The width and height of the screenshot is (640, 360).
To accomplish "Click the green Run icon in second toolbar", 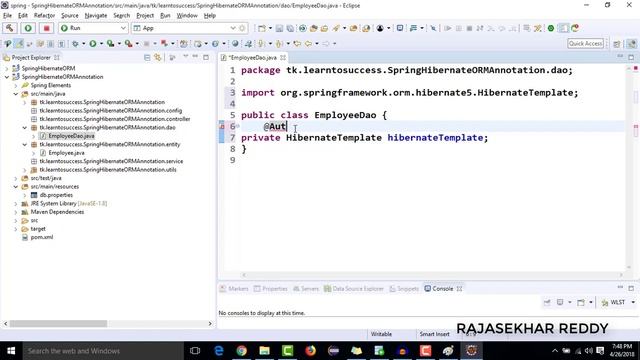I will (x=93, y=43).
